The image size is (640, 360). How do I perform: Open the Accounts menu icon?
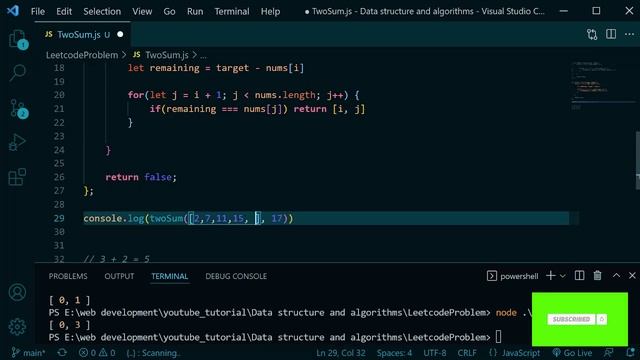click(18, 292)
